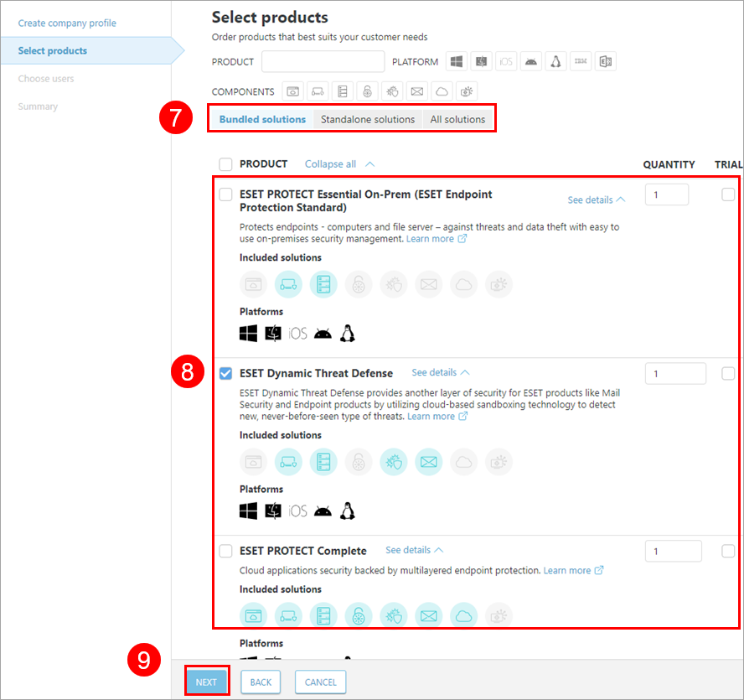Enable trial for ESET Dynamic Threat Defense
Image resolution: width=744 pixels, height=700 pixels.
coord(728,373)
